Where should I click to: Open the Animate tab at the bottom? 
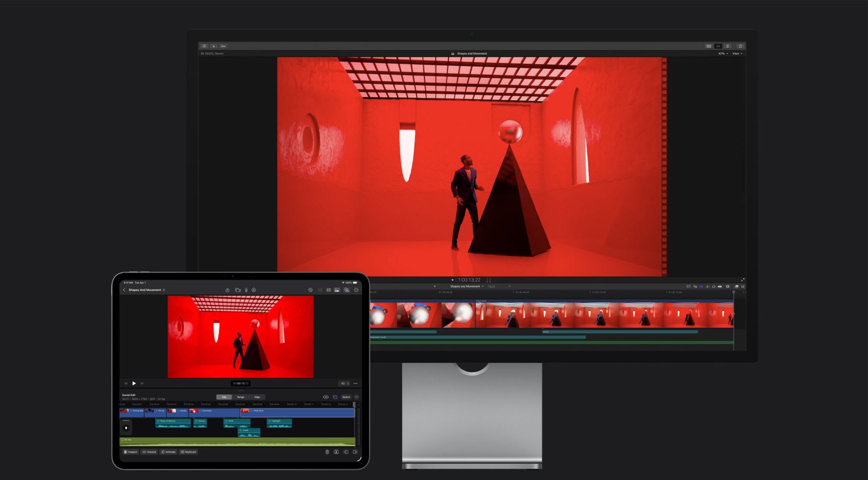(168, 452)
